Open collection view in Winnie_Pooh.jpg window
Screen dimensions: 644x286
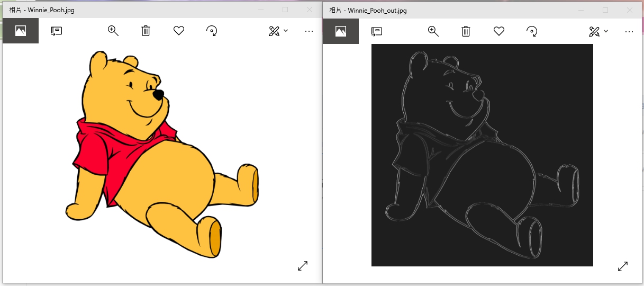click(20, 31)
